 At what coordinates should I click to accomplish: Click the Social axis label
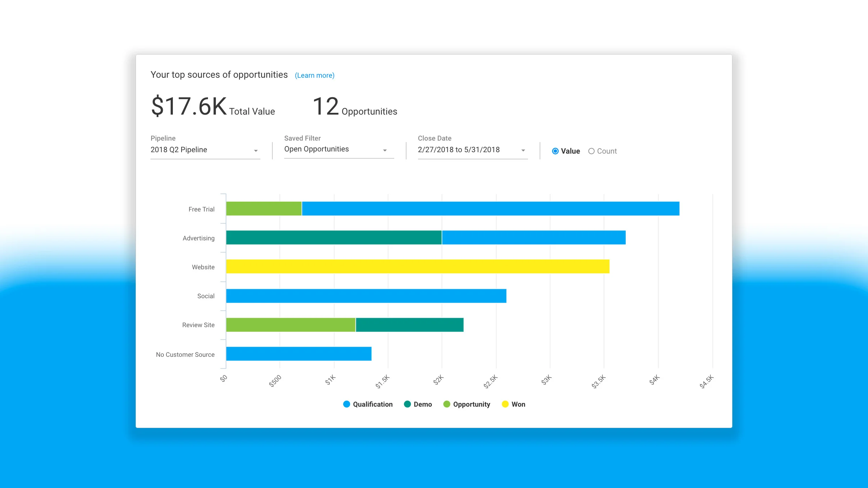coord(206,296)
